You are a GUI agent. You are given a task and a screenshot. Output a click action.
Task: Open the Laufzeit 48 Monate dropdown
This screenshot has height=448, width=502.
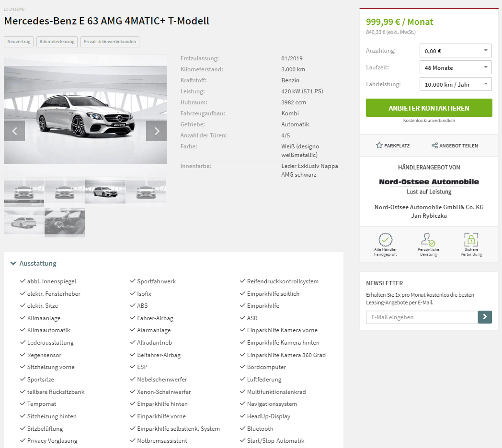coord(456,67)
